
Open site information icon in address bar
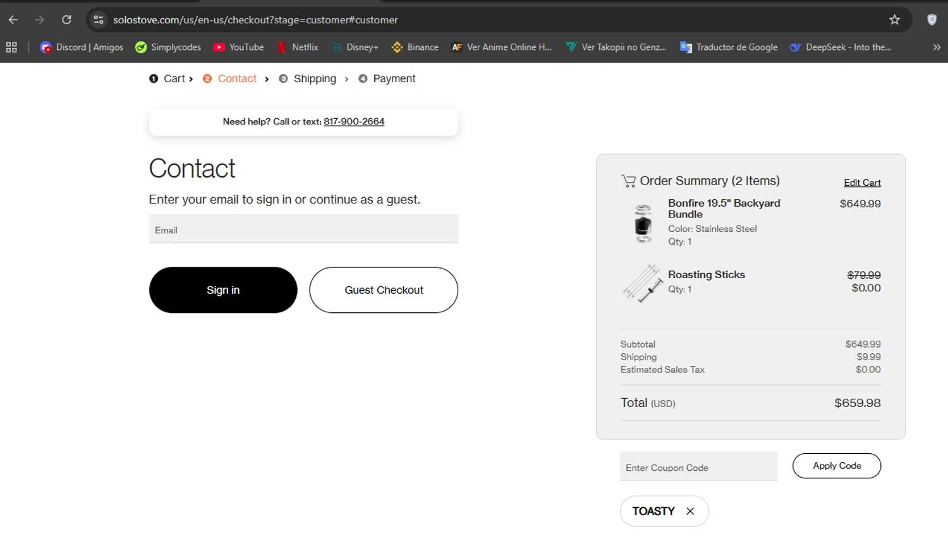[x=99, y=20]
